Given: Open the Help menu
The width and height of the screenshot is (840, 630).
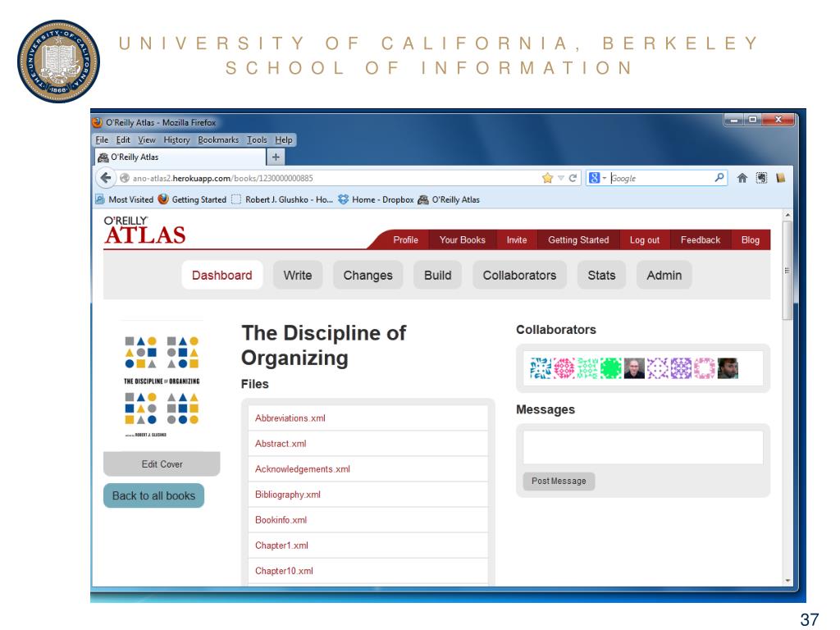Looking at the screenshot, I should 284,139.
